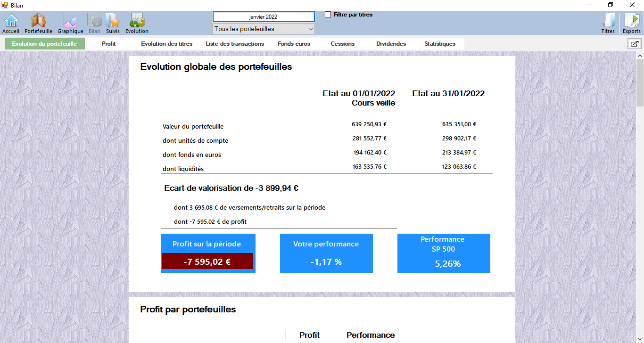Open the Cessions tab
This screenshot has width=644, height=343.
coord(342,44)
